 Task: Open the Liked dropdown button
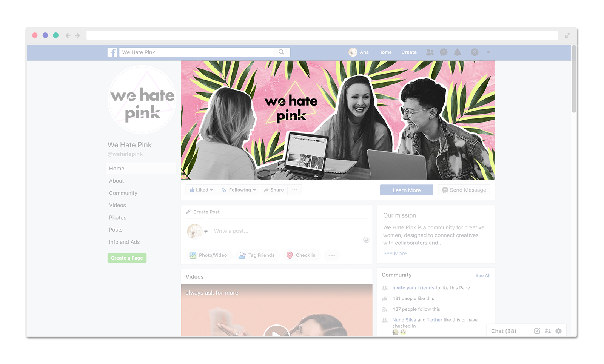coord(201,190)
